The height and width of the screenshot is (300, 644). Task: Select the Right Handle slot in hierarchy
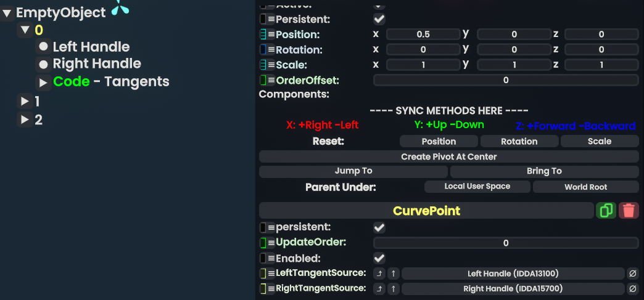pyautogui.click(x=96, y=64)
